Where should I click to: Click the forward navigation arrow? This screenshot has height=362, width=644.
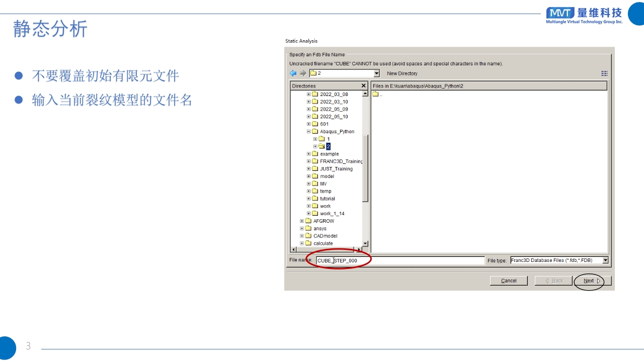click(303, 73)
